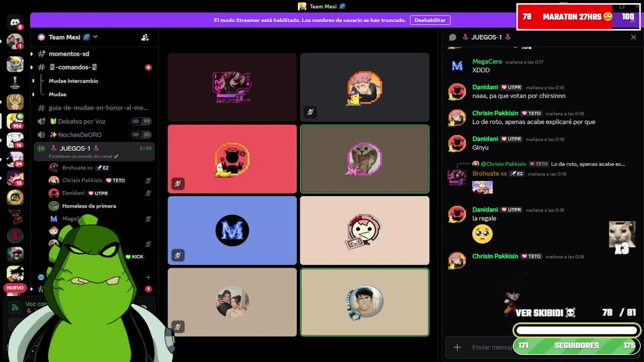Viewport: 644px width, 362px height.
Task: Click the Deshabilitar streamer mode button
Action: [430, 20]
